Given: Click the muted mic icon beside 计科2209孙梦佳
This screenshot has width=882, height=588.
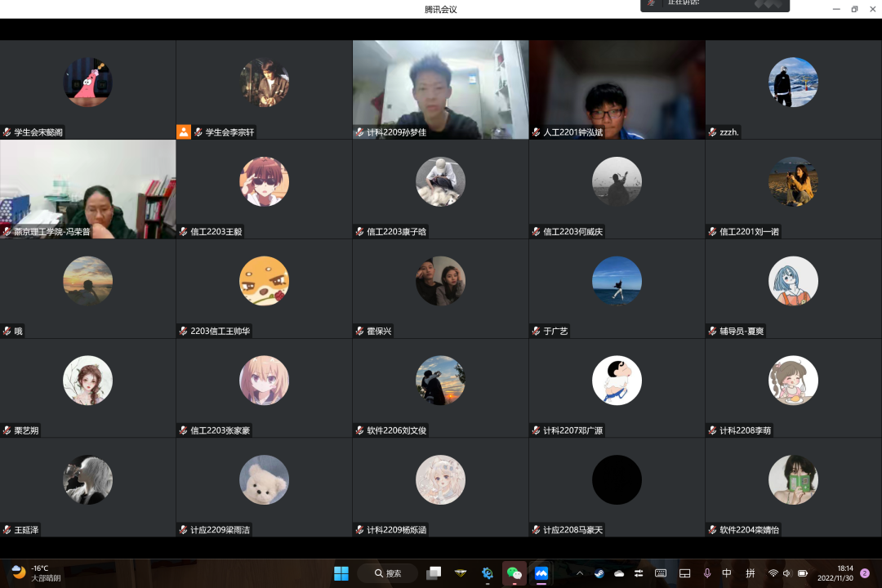Looking at the screenshot, I should pos(359,132).
